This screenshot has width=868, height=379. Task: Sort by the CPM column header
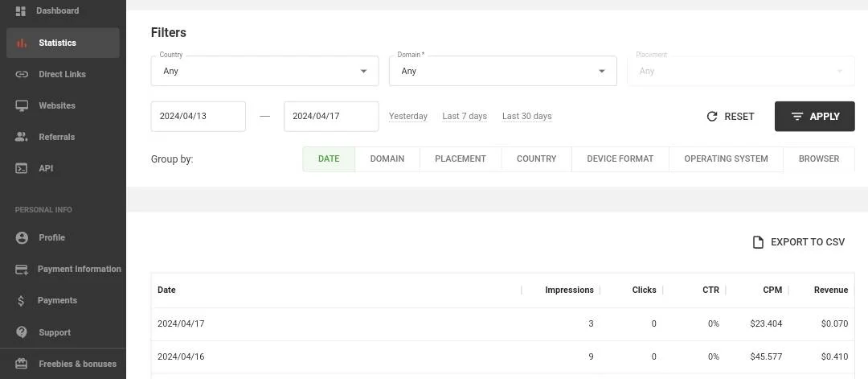772,290
